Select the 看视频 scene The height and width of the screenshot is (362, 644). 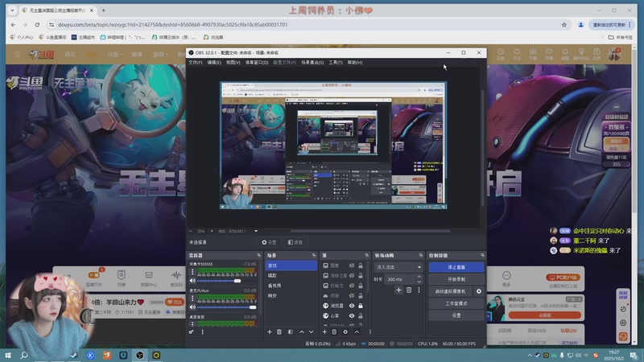pos(291,286)
